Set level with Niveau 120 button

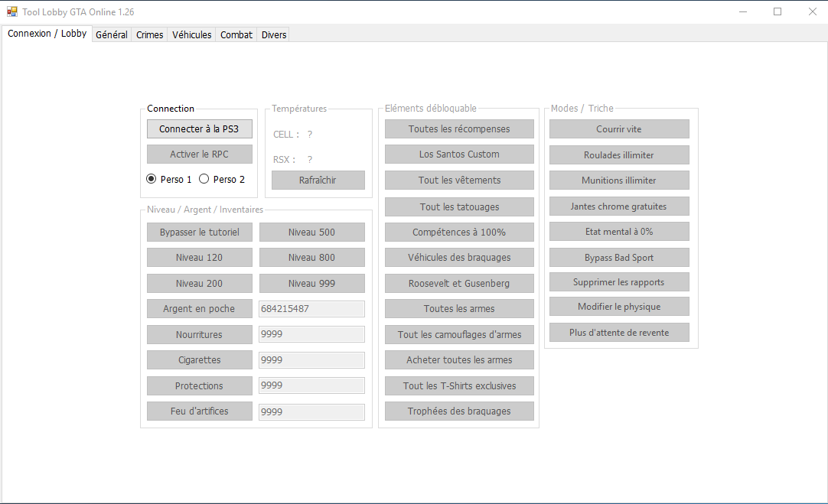199,258
